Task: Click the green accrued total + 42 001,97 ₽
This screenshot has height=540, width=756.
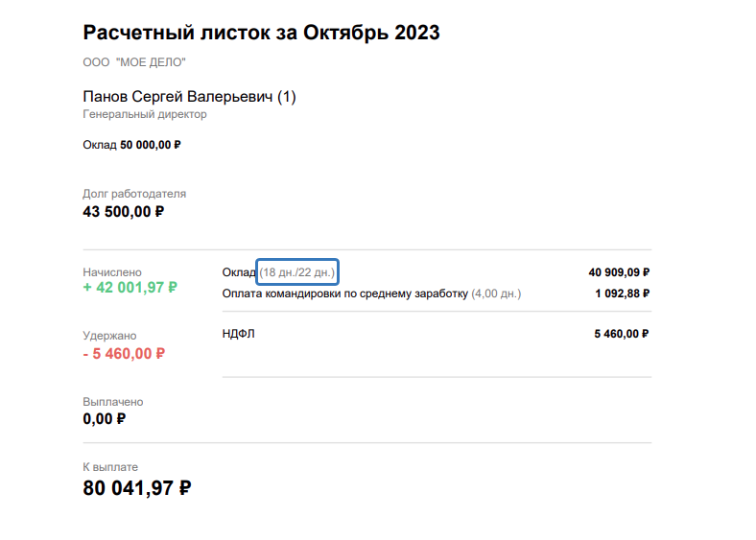Action: [x=130, y=288]
